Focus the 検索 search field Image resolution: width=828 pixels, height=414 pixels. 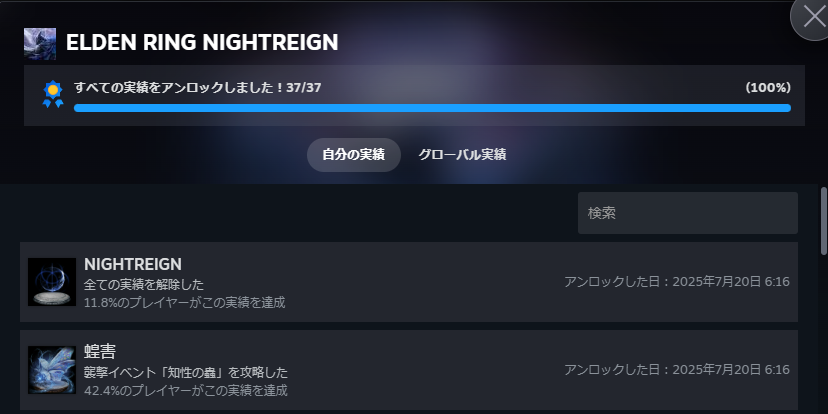(688, 213)
